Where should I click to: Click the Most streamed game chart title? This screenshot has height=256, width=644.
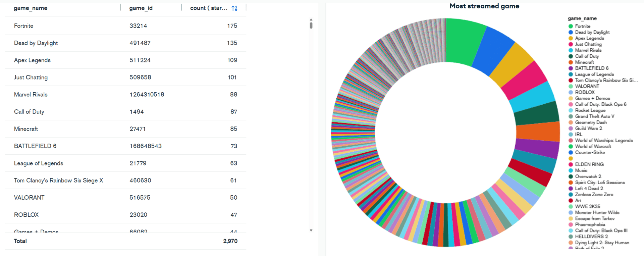pos(484,6)
